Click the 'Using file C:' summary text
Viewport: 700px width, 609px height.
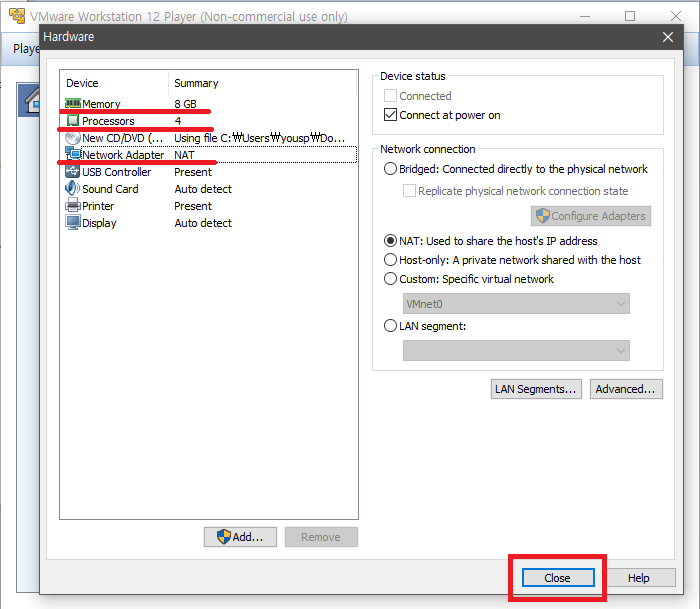[259, 138]
